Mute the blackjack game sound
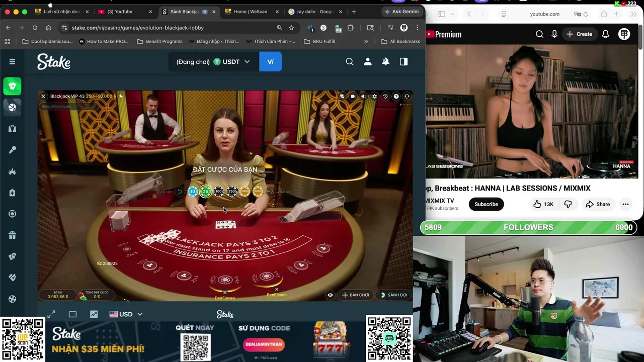 point(363,96)
